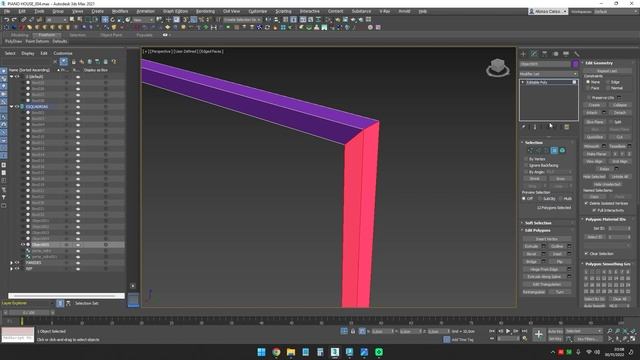The height and width of the screenshot is (360, 640).
Task: Open the Customize menu
Action: [x=258, y=11]
